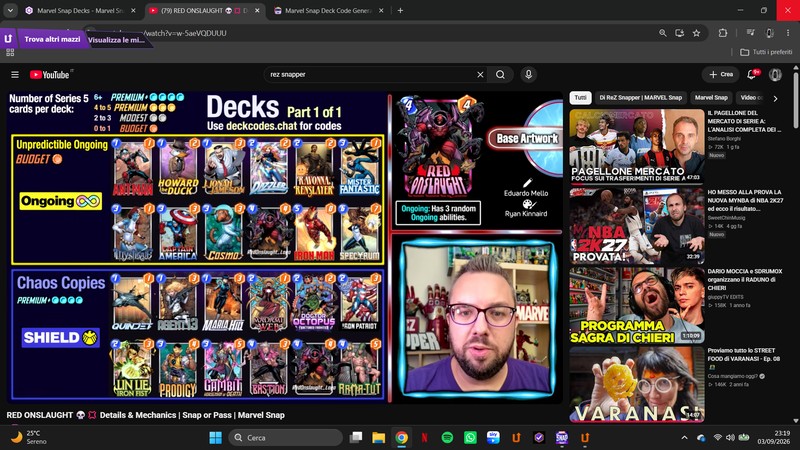Click the 'Crea' create button
Image resolution: width=800 pixels, height=450 pixels.
[x=721, y=74]
